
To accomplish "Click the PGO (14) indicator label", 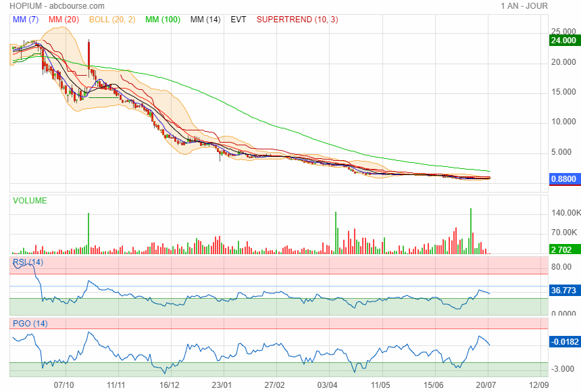I will point(30,323).
